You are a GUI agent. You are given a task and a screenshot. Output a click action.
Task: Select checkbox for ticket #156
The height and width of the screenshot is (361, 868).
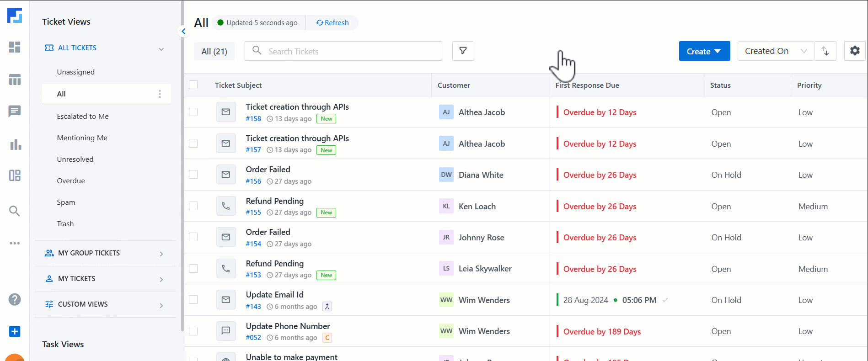[193, 174]
